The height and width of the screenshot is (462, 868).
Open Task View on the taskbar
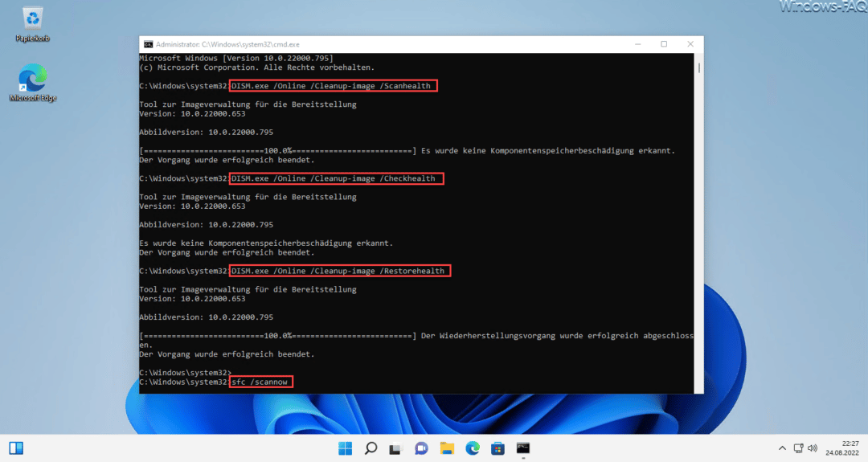point(395,448)
